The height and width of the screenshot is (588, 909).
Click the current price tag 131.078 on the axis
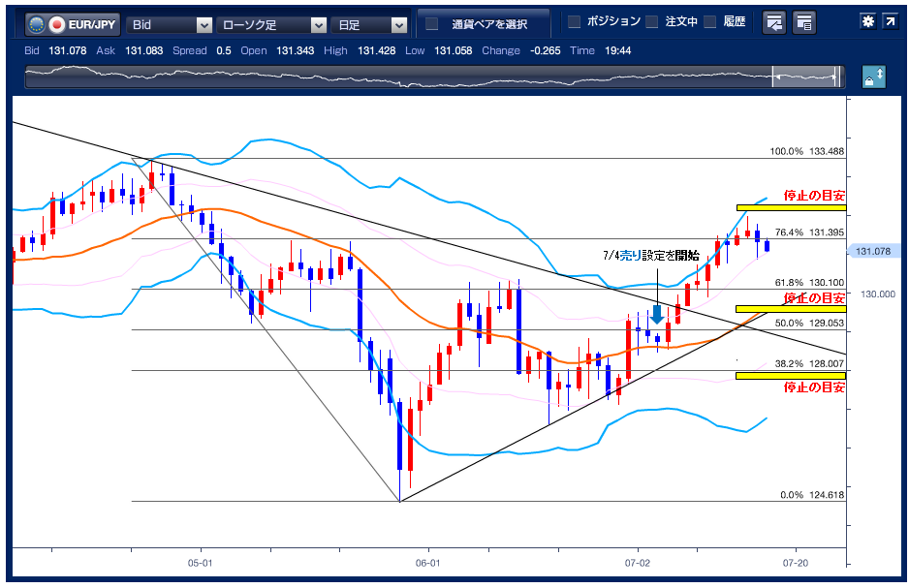click(873, 252)
